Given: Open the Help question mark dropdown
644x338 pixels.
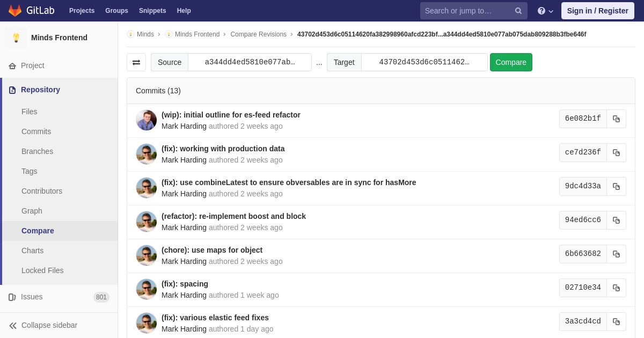Looking at the screenshot, I should [x=545, y=11].
